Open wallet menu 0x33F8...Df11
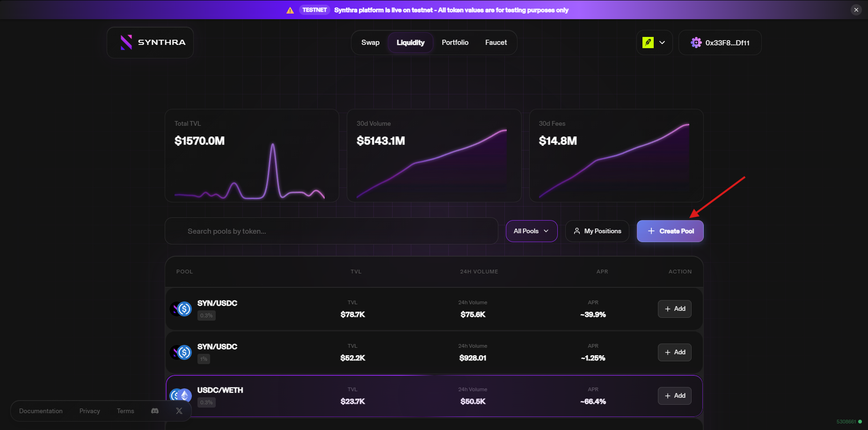The image size is (868, 430). pyautogui.click(x=727, y=43)
